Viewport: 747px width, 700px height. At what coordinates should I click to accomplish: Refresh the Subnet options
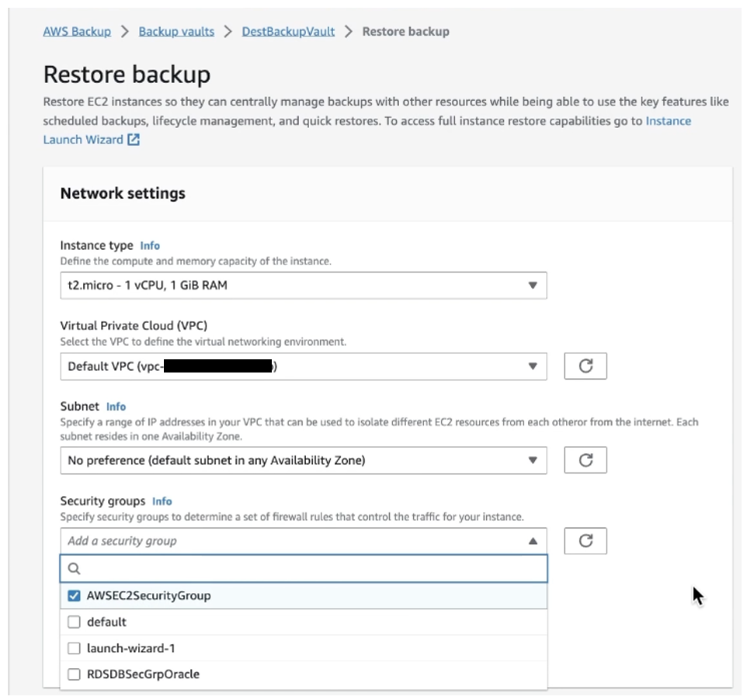click(x=586, y=459)
